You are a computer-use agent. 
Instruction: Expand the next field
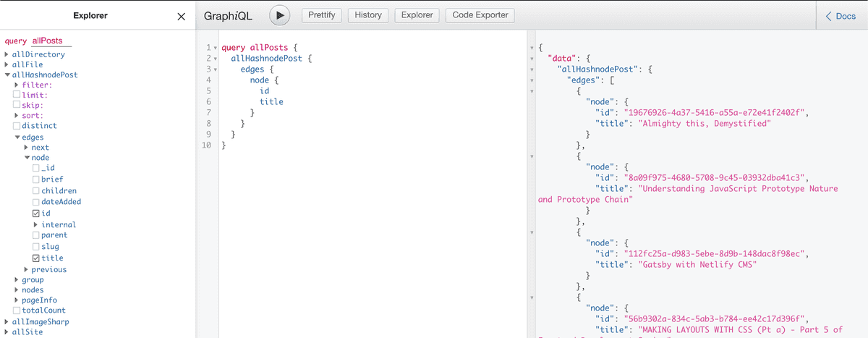(26, 148)
